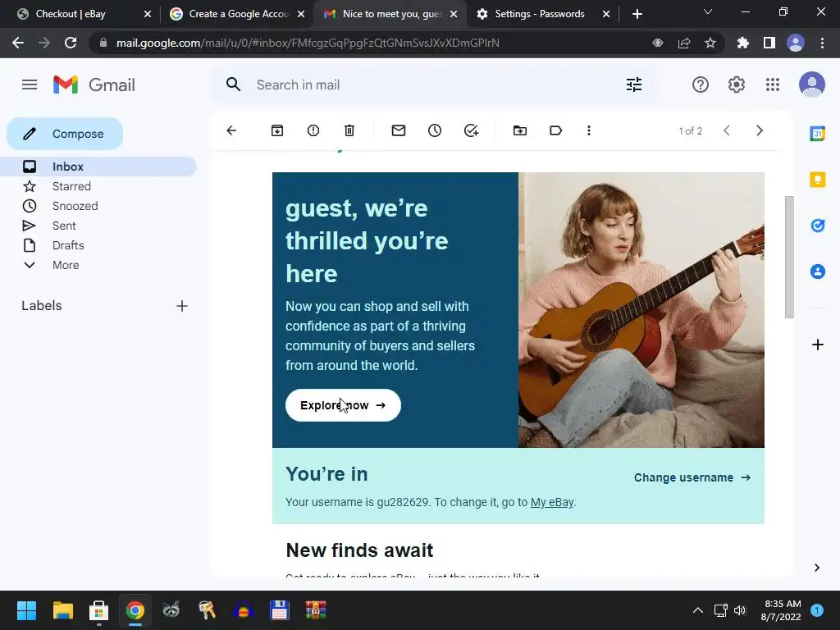The width and height of the screenshot is (840, 630).
Task: Open Drafts folder
Action: click(x=98, y=245)
